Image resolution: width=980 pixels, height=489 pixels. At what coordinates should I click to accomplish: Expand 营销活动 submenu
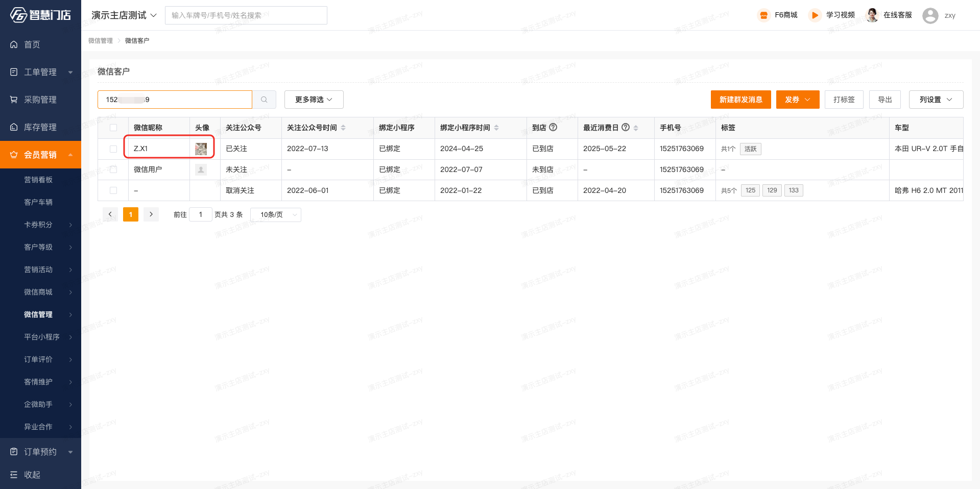(70, 270)
